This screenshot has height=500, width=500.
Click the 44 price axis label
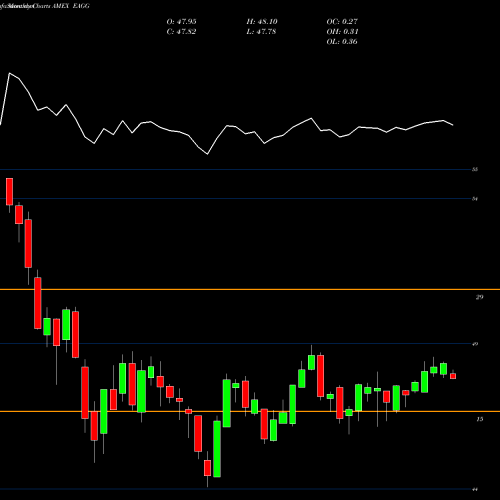[475, 489]
